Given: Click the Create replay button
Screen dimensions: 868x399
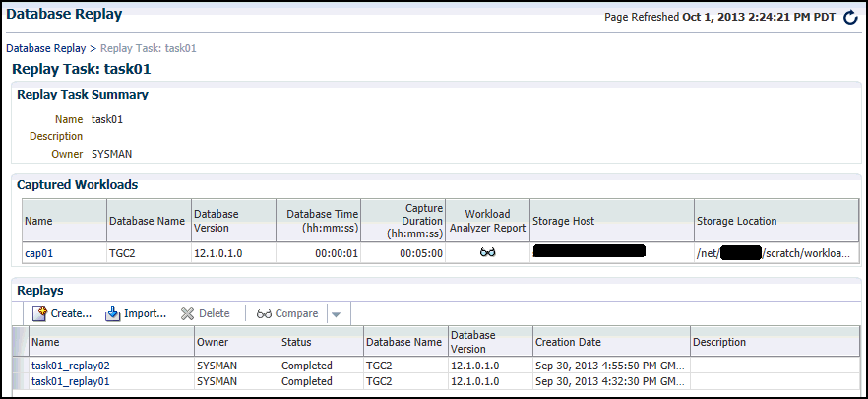Looking at the screenshot, I should pyautogui.click(x=62, y=313).
